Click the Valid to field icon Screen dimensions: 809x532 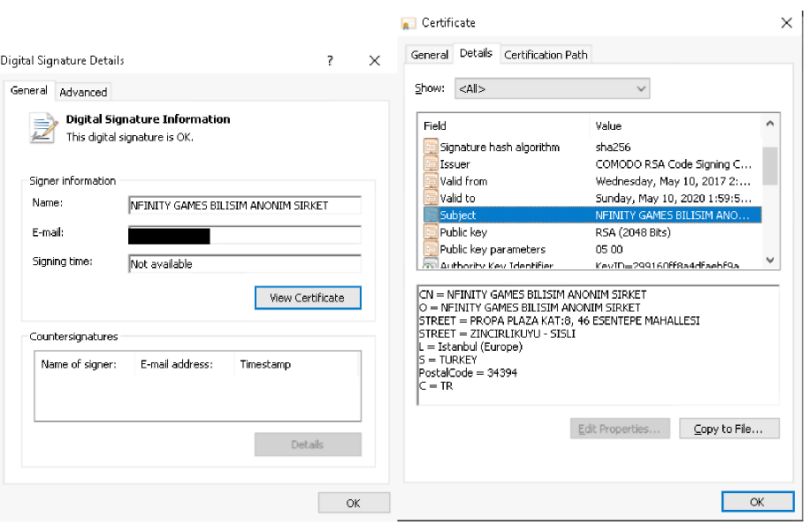click(x=431, y=198)
